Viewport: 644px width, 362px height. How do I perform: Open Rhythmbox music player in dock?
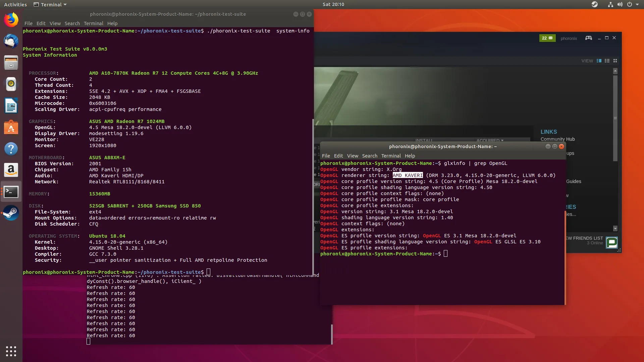11,84
